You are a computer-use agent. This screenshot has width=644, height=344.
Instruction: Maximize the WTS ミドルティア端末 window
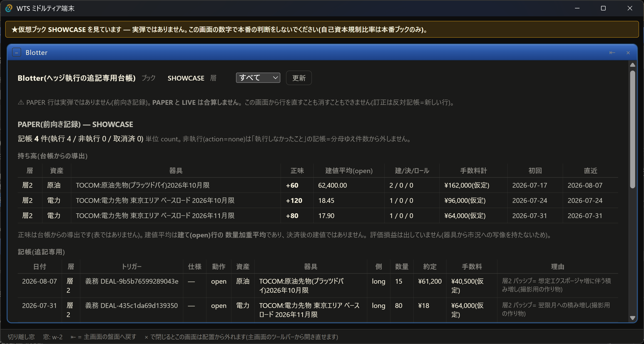[603, 8]
